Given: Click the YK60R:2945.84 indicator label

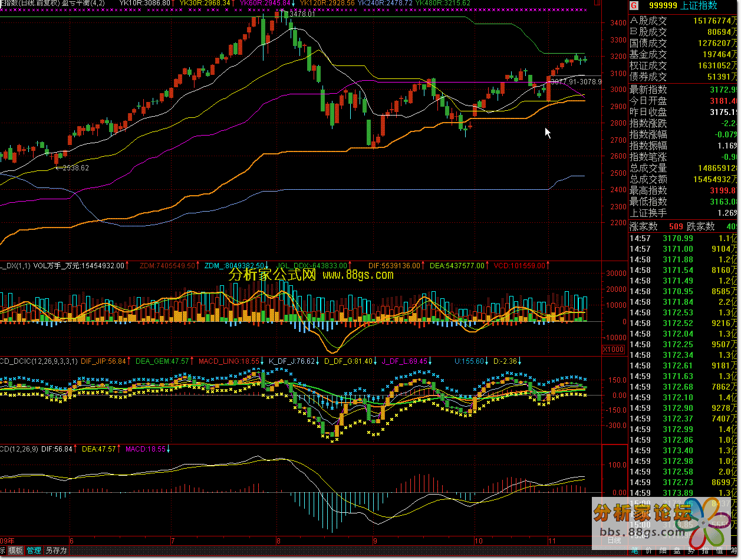Looking at the screenshot, I should click(265, 4).
